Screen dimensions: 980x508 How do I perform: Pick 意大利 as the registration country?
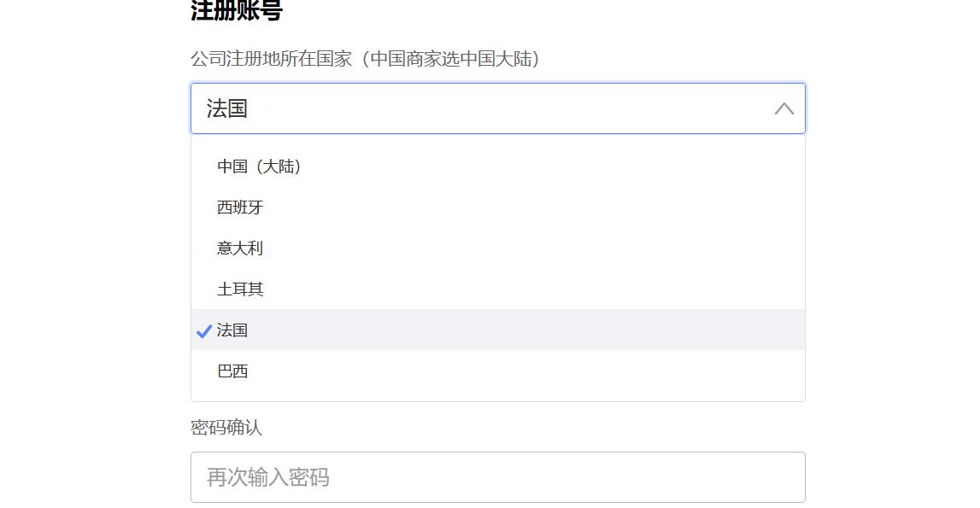[240, 248]
